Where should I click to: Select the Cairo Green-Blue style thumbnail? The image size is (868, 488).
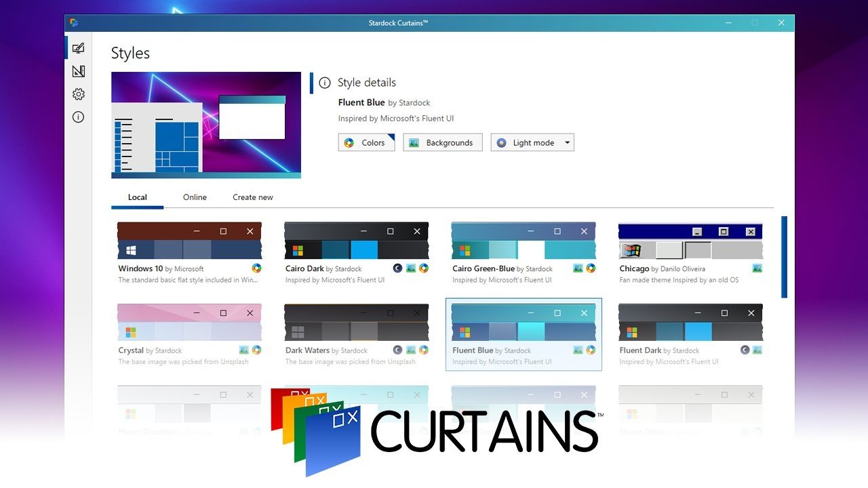point(524,241)
